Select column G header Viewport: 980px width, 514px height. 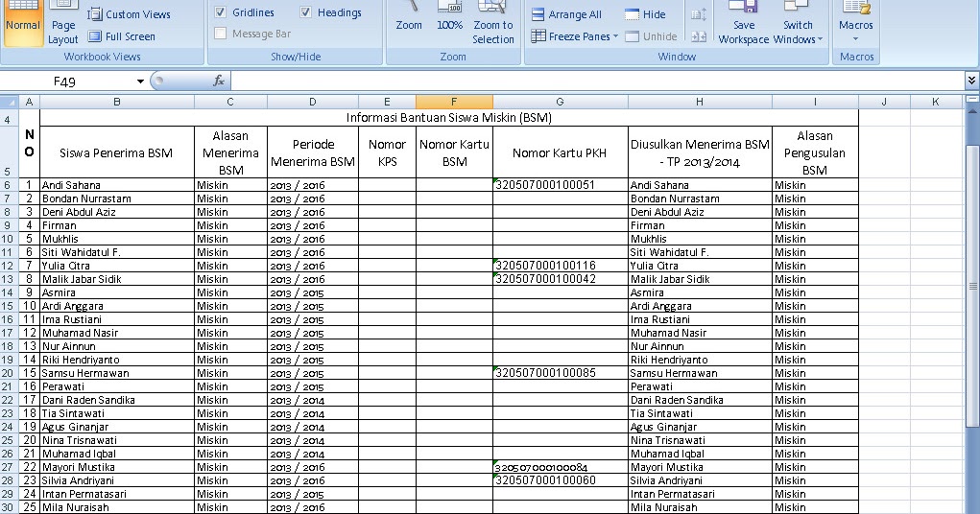(560, 102)
